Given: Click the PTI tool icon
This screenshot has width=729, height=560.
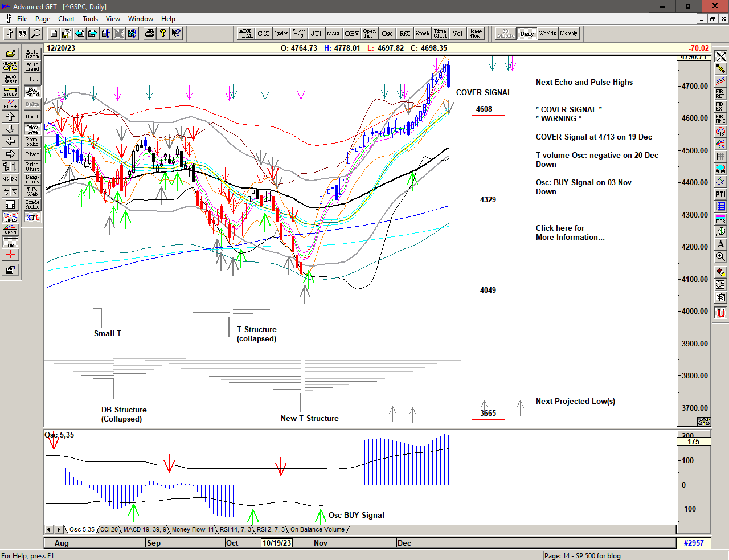Looking at the screenshot, I should (x=720, y=194).
